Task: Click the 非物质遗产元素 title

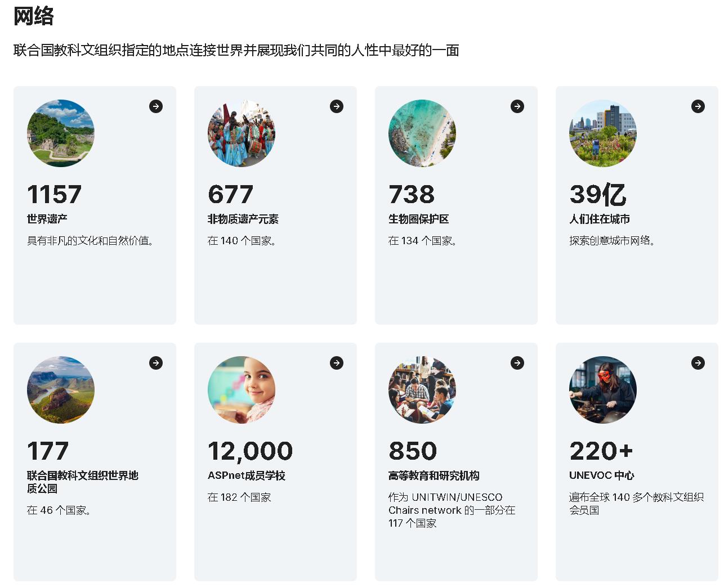Action: coord(243,219)
